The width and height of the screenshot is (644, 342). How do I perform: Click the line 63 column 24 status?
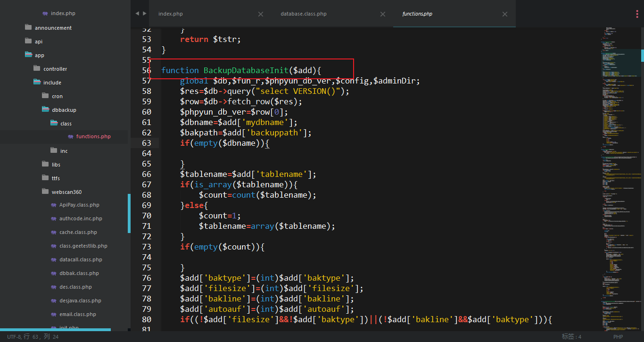point(41,337)
